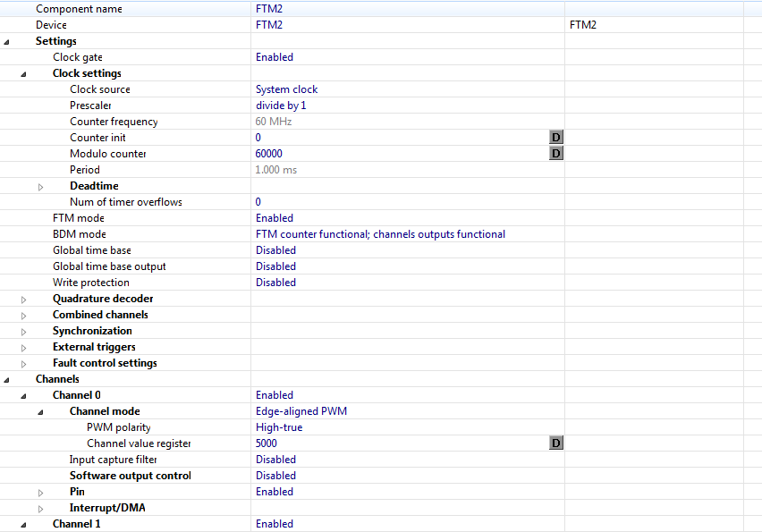The image size is (762, 532).
Task: Toggle the Write protection Disabled value
Action: (275, 283)
